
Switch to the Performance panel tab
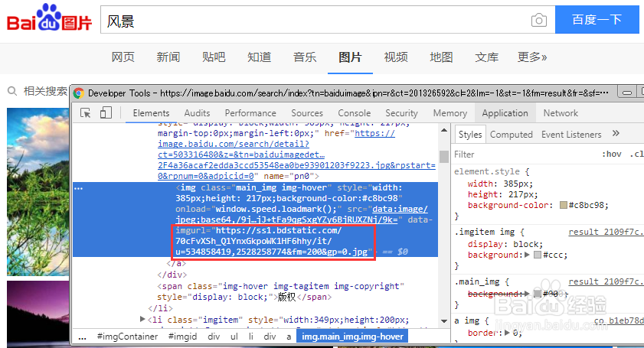point(250,113)
